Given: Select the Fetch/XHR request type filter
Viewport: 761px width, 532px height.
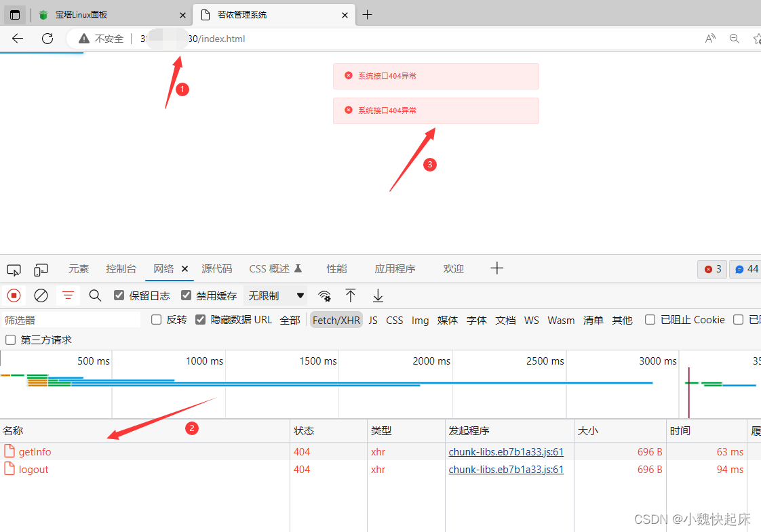Looking at the screenshot, I should 336,320.
